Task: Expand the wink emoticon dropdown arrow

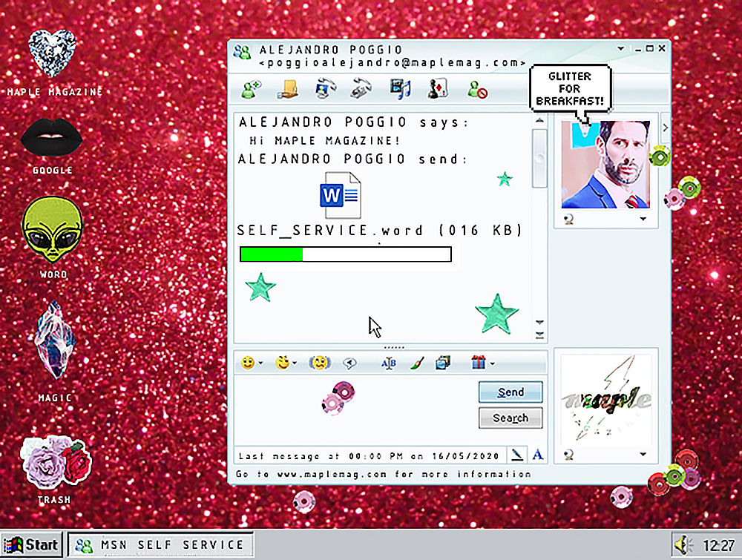Action: [x=295, y=363]
